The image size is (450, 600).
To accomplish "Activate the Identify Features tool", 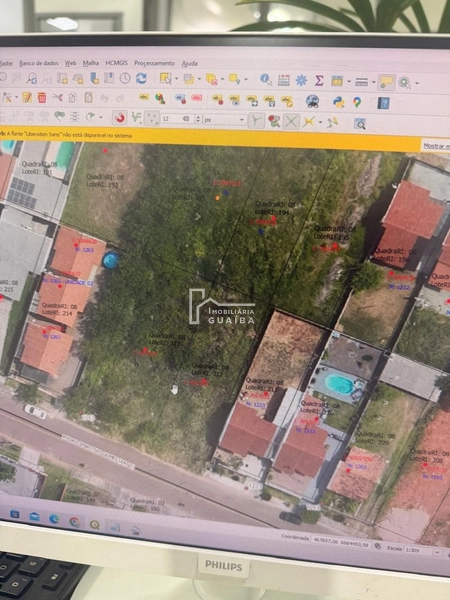I will 266,79.
